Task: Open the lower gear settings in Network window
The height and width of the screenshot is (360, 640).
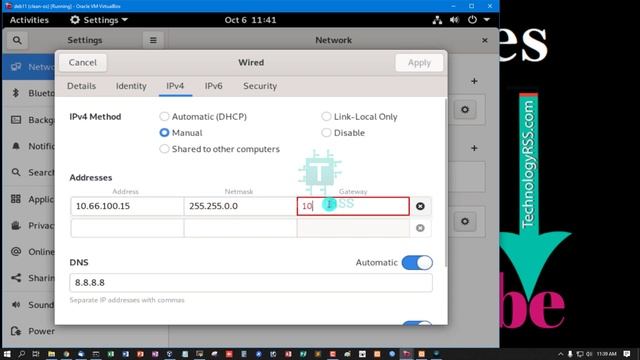Action: 465,221
